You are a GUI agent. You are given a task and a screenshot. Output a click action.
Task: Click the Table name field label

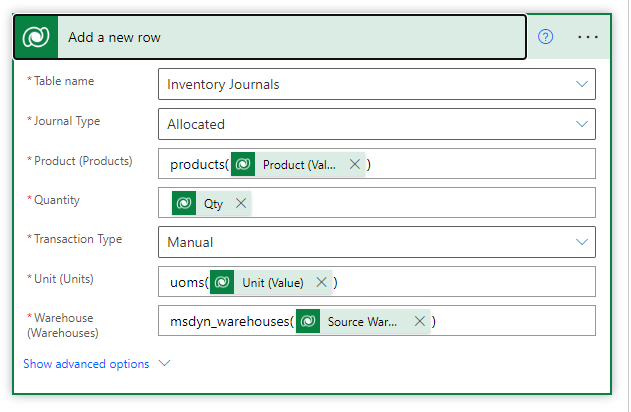tap(64, 81)
